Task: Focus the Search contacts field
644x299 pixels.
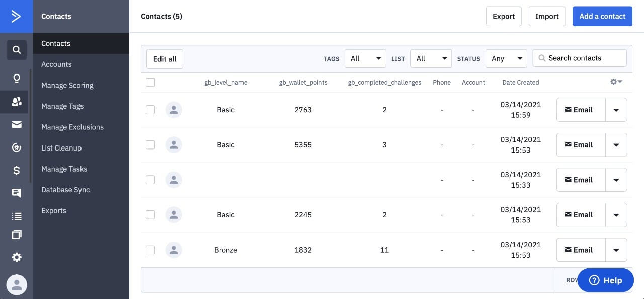Action: tap(585, 58)
